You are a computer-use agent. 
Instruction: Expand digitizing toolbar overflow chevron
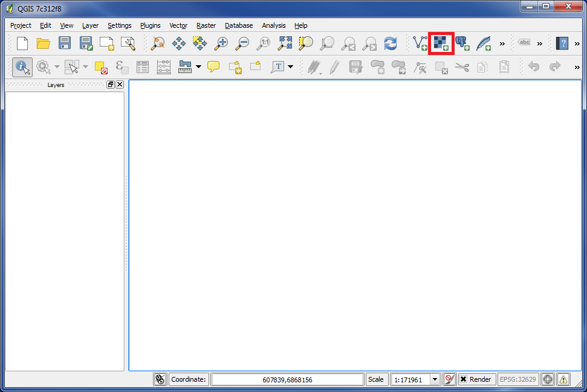pos(577,67)
